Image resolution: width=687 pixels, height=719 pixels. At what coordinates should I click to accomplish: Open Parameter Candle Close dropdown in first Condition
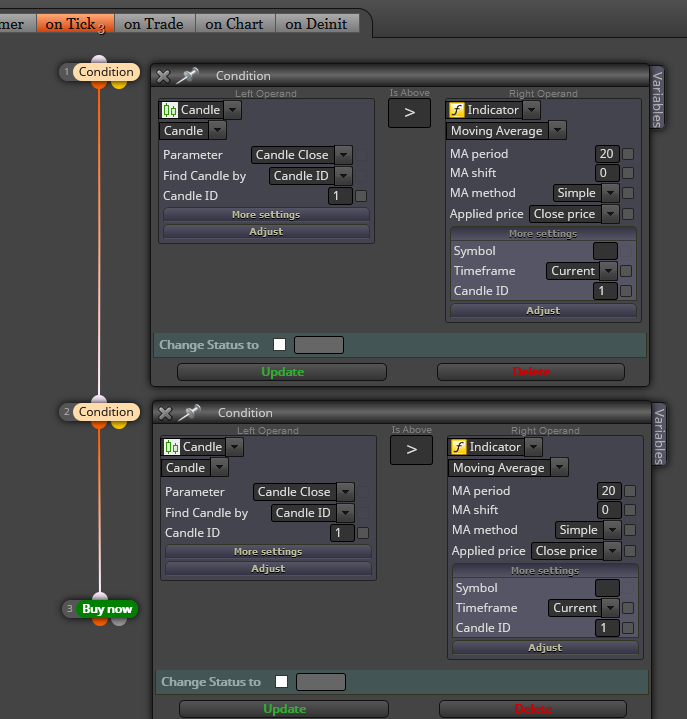point(301,155)
